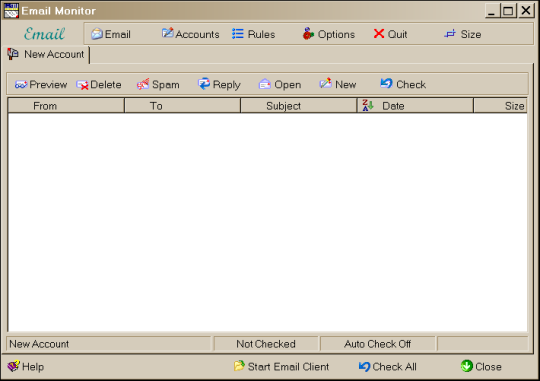The width and height of the screenshot is (540, 381).
Task: Maximize the Email Monitor window
Action: coord(508,11)
